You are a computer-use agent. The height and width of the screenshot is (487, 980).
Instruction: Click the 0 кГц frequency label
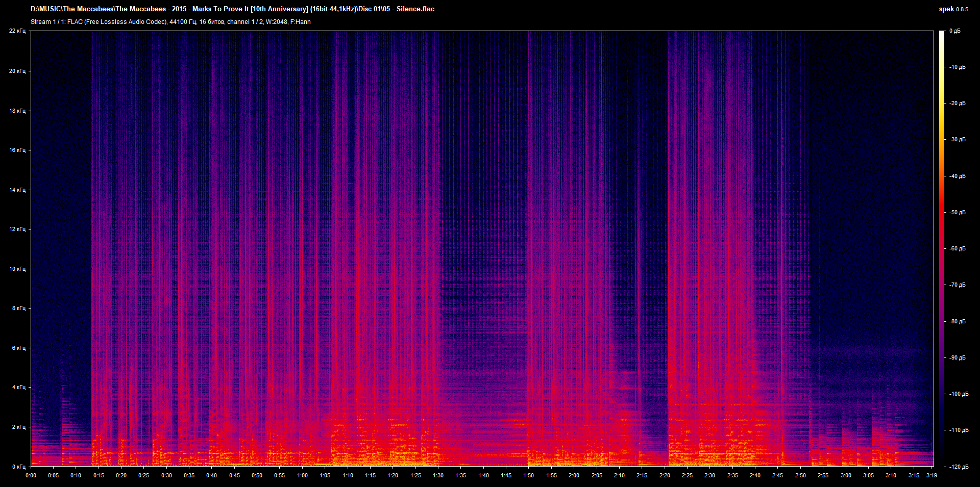click(x=18, y=467)
